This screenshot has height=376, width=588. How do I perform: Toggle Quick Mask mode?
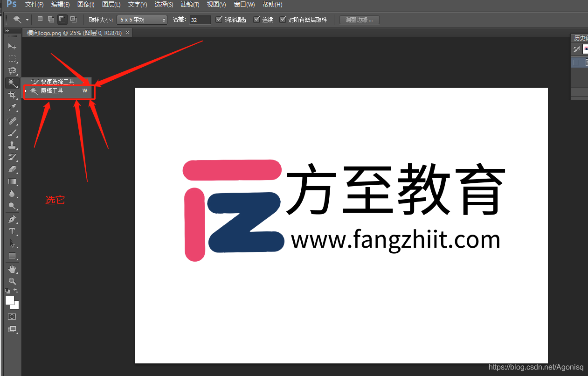[12, 316]
